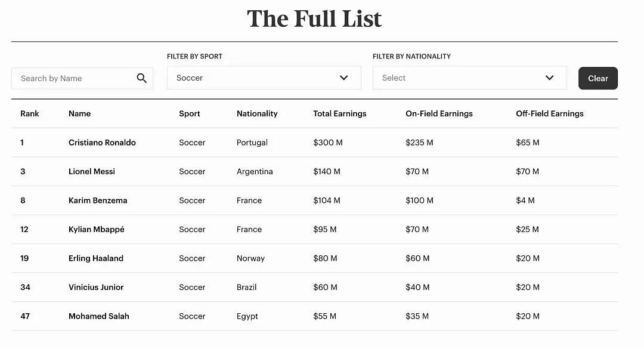Sort by the Rank column header
The width and height of the screenshot is (644, 349).
coord(30,113)
